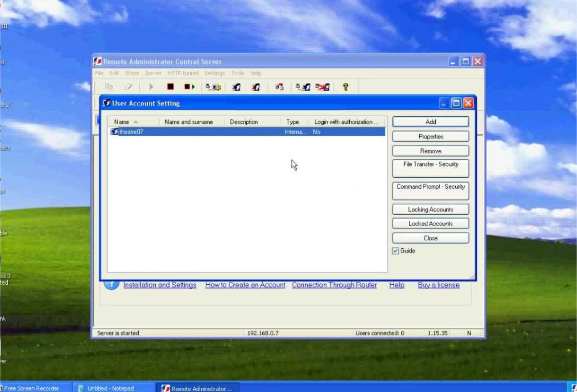Image resolution: width=577 pixels, height=392 pixels.
Task: Open Command Prompt - Security settings
Action: 431,191
